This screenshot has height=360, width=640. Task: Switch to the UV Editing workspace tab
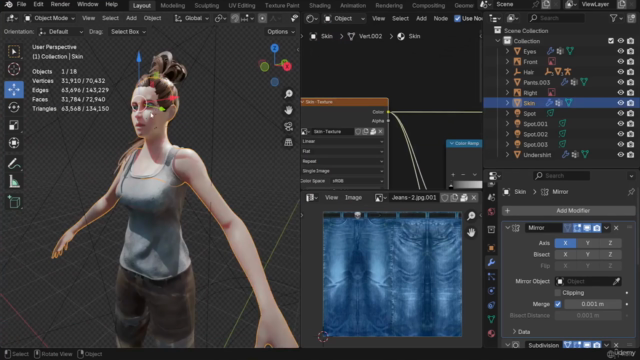(242, 5)
